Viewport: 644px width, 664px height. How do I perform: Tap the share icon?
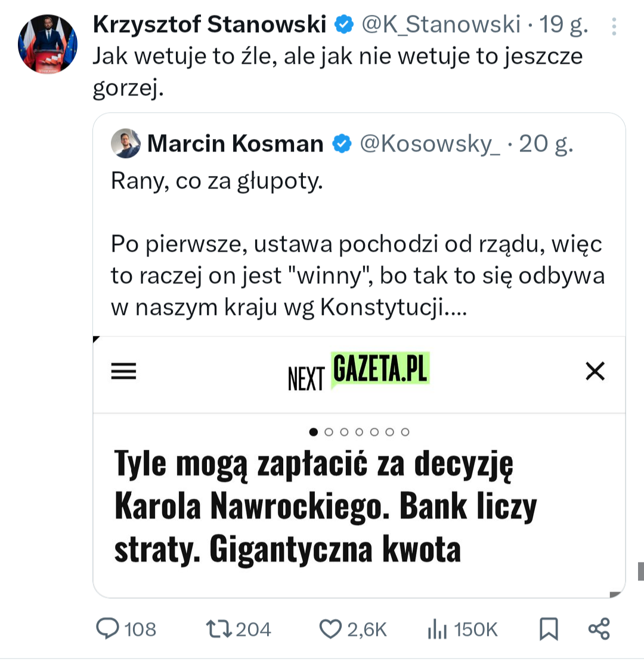tap(599, 629)
